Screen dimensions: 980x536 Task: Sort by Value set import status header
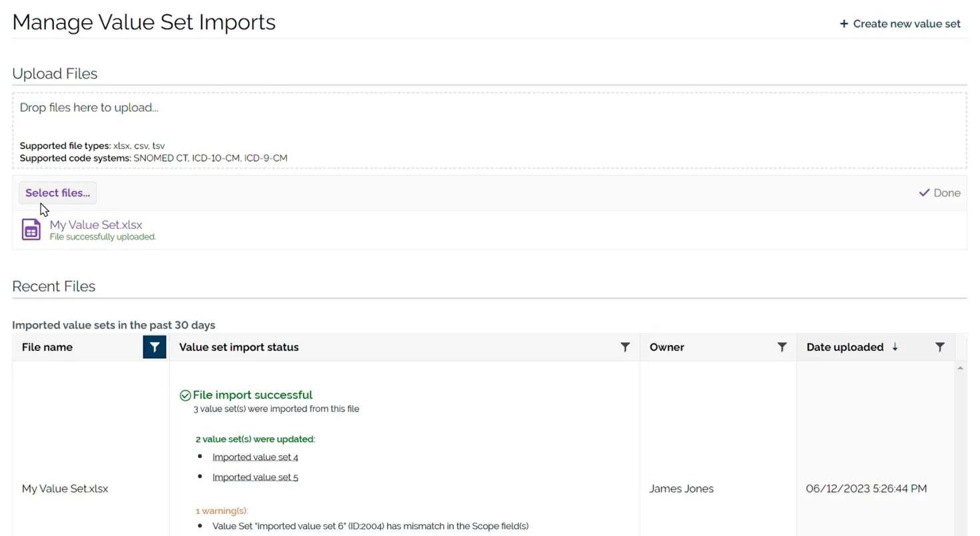pos(239,347)
